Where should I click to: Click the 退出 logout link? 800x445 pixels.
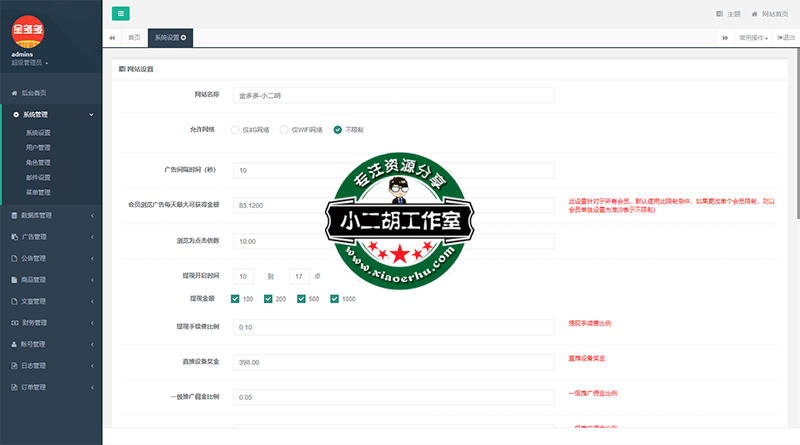click(785, 37)
